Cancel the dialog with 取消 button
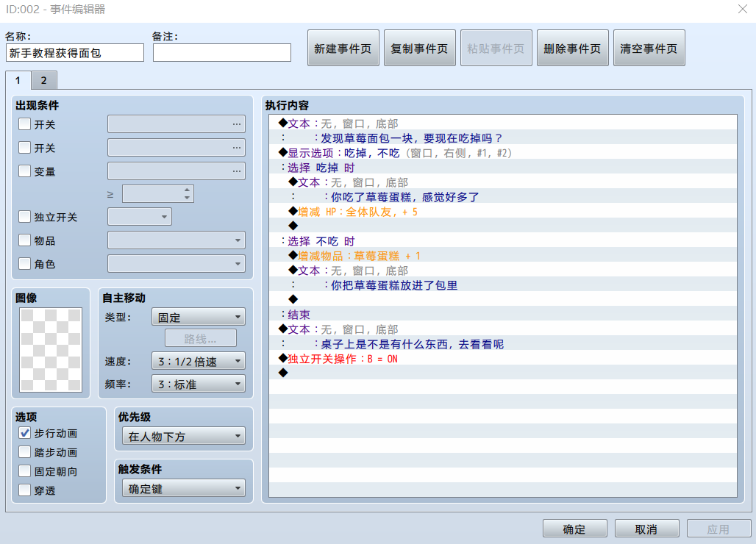This screenshot has width=756, height=544. pos(646,529)
